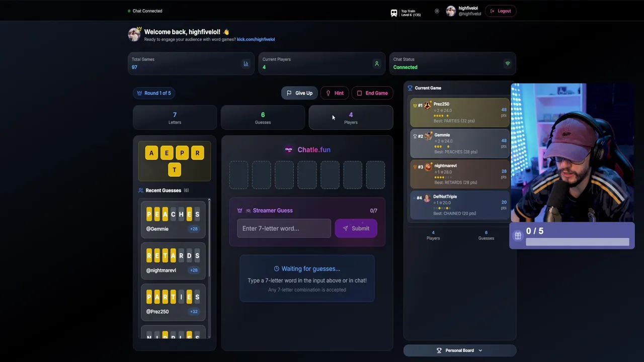
Task: Click the gift icon on 0 / 5 goal
Action: click(518, 235)
